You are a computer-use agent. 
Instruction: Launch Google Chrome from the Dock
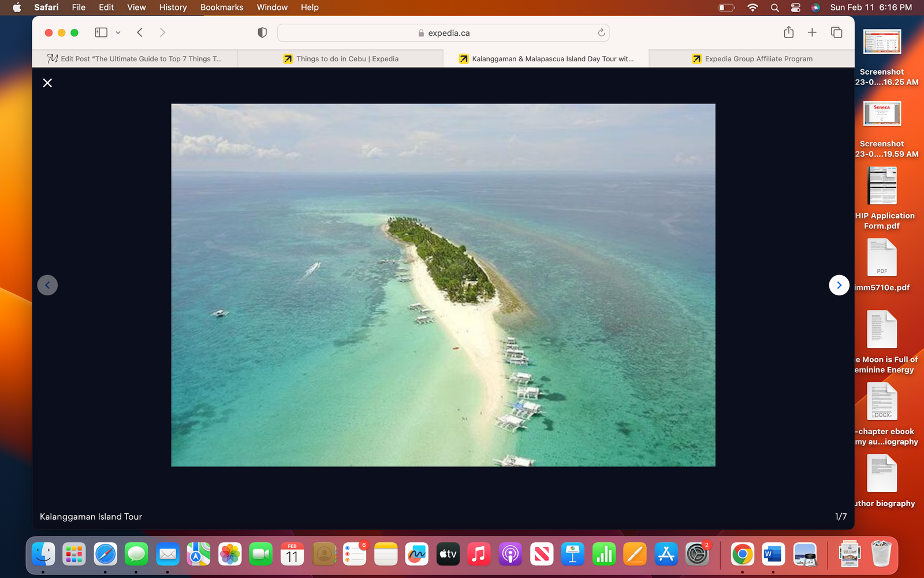pos(742,555)
